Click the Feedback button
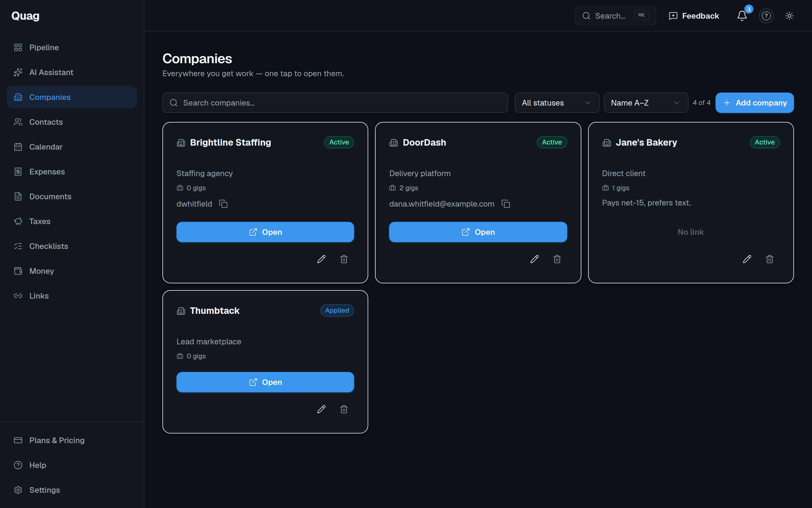 (694, 16)
